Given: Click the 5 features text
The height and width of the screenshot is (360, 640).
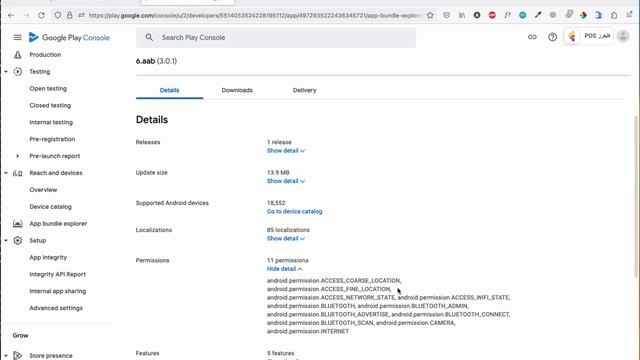Looking at the screenshot, I should 280,353.
